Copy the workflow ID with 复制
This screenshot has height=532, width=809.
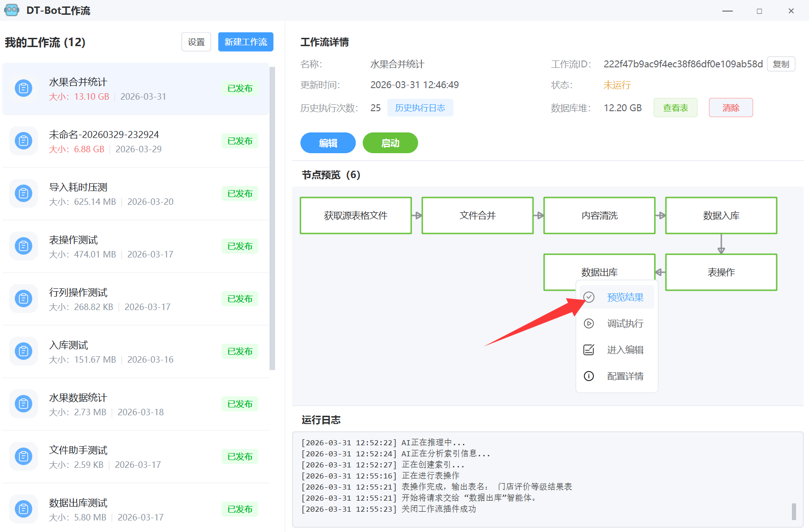[x=781, y=64]
